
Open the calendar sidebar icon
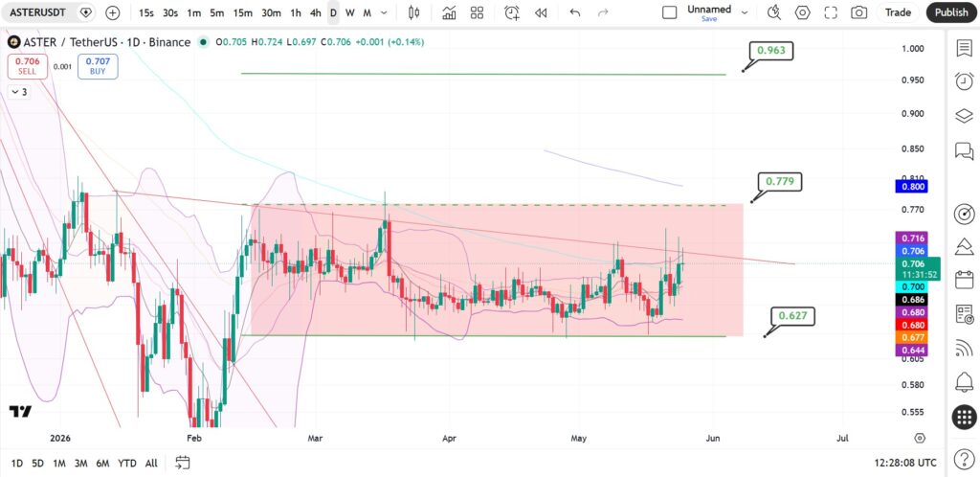coord(964,279)
